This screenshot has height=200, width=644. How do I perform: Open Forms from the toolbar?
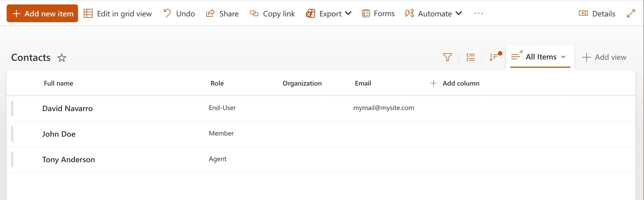(378, 14)
